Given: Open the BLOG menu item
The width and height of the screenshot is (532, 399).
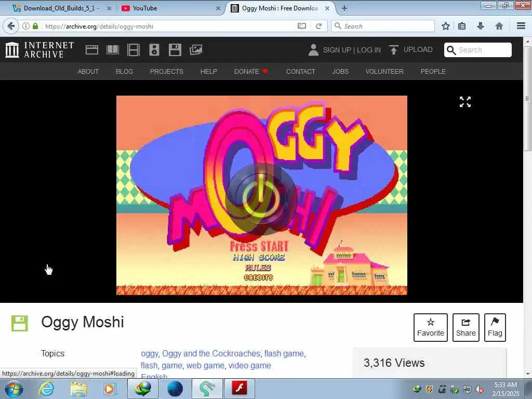Looking at the screenshot, I should pos(124,71).
